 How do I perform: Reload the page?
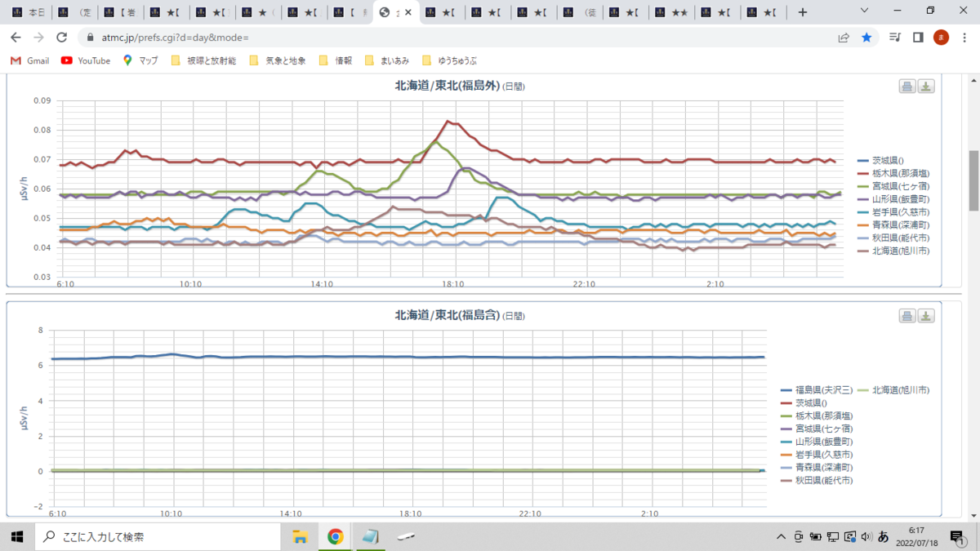61,38
